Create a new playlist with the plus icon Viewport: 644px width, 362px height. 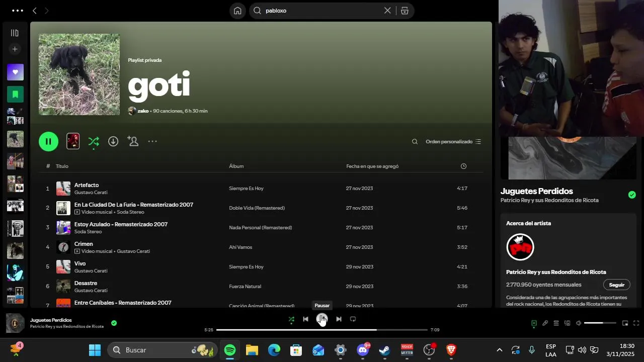tap(15, 49)
